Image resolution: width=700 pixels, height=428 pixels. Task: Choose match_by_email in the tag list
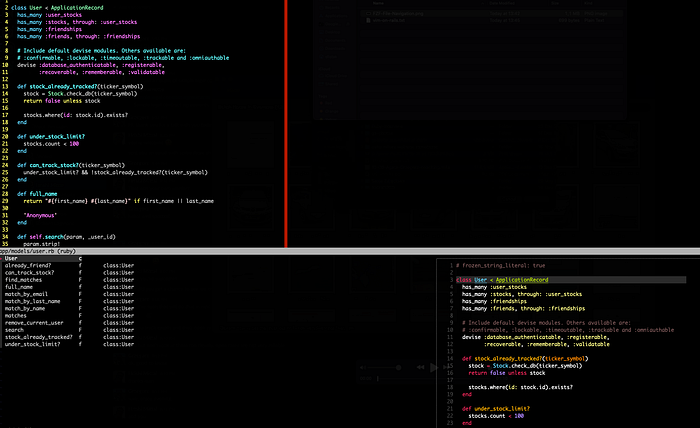tap(26, 294)
